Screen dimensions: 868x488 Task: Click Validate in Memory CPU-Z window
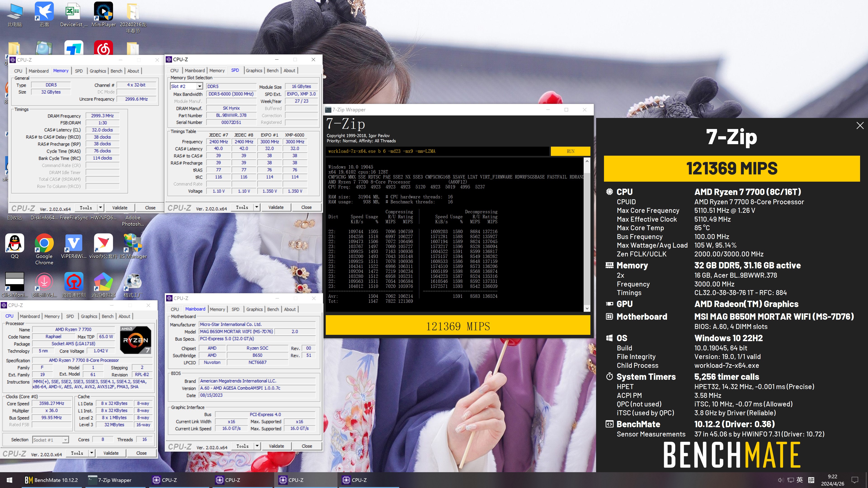tap(120, 208)
